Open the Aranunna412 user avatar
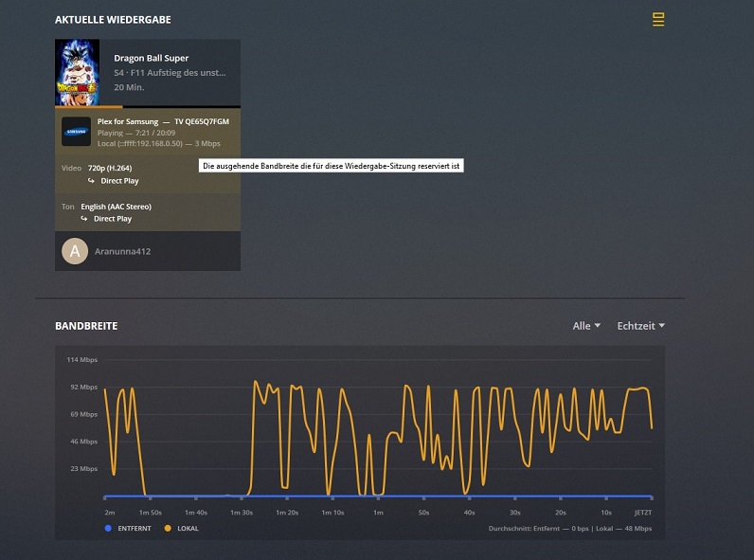This screenshot has height=560, width=754. pyautogui.click(x=75, y=251)
